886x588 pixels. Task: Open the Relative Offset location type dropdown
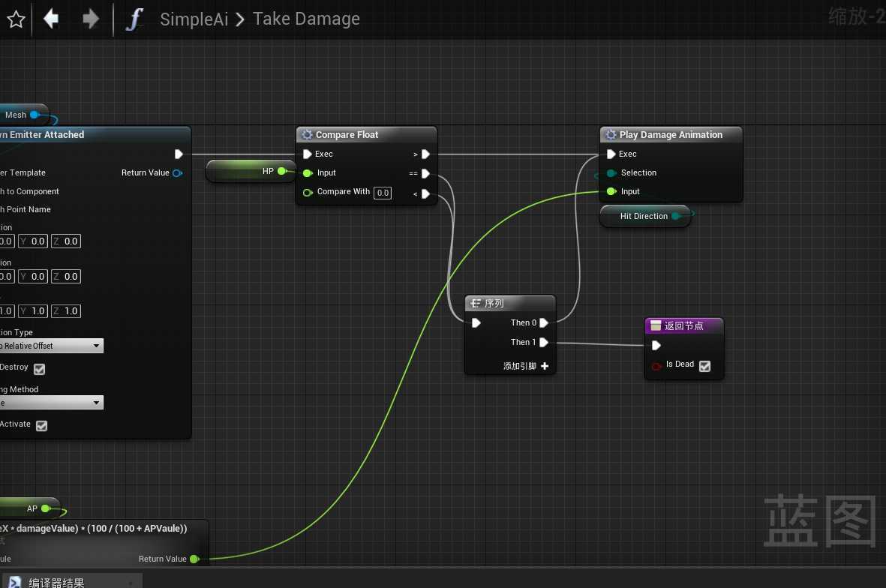pos(52,346)
